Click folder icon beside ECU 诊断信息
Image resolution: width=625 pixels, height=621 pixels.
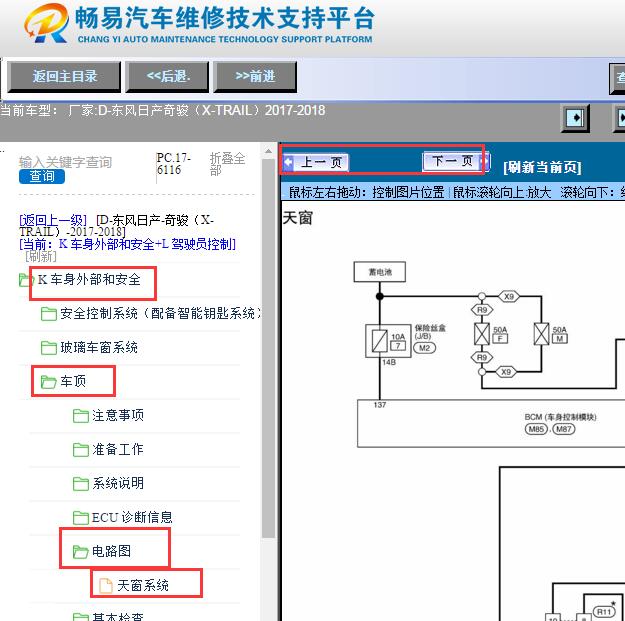tap(81, 518)
